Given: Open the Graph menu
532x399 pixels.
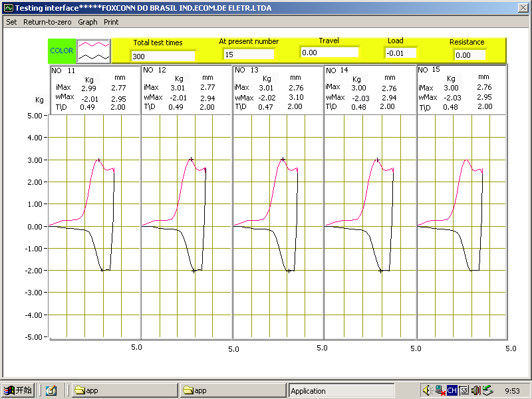Looking at the screenshot, I should coord(88,22).
